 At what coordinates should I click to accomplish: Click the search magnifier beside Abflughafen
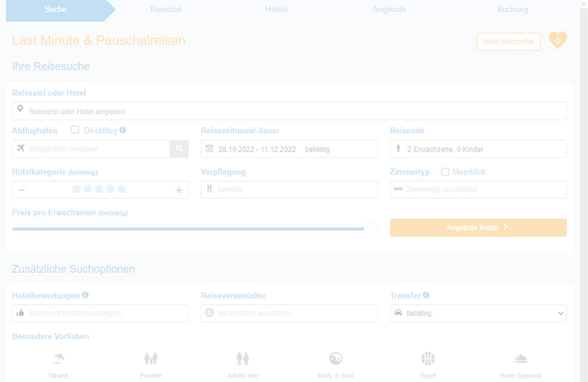pos(179,149)
